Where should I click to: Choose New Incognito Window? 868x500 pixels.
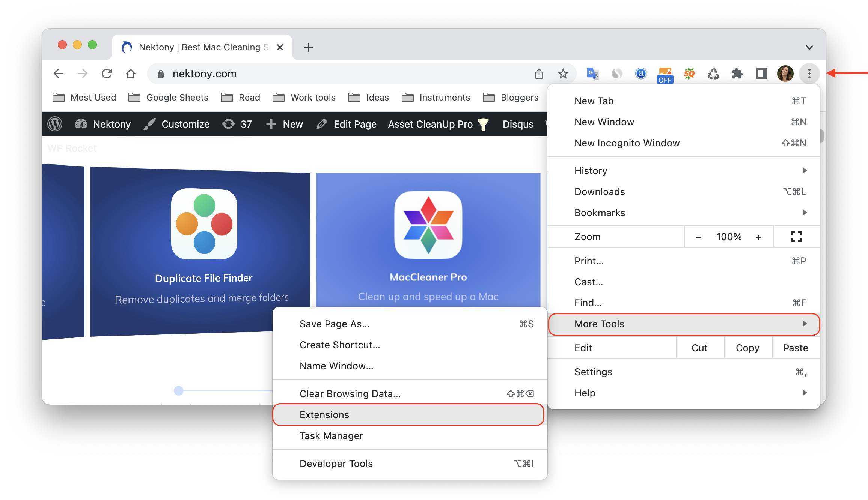(684, 143)
